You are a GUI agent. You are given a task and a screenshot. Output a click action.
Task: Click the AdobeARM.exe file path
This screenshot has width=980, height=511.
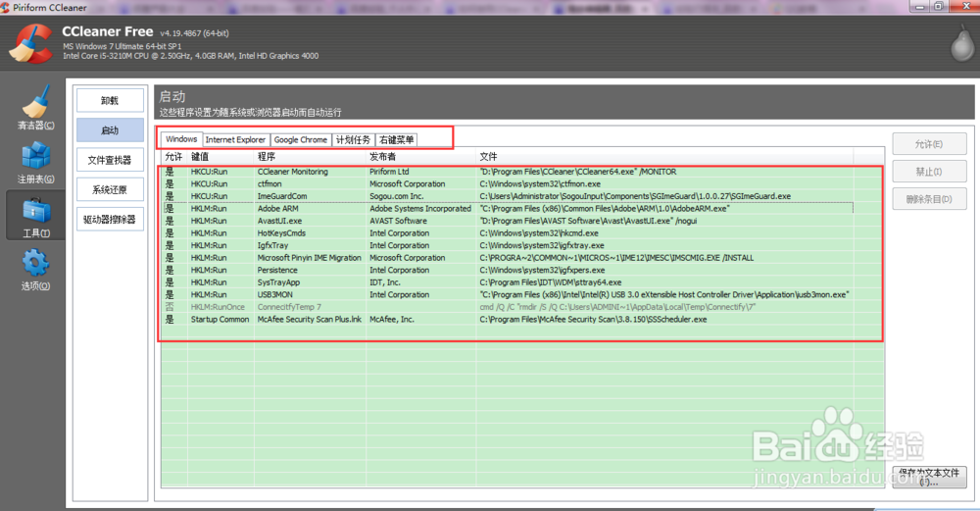point(605,208)
